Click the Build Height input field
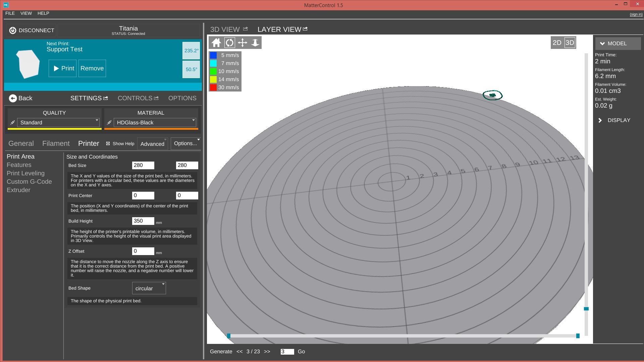The image size is (644, 362). (x=143, y=221)
